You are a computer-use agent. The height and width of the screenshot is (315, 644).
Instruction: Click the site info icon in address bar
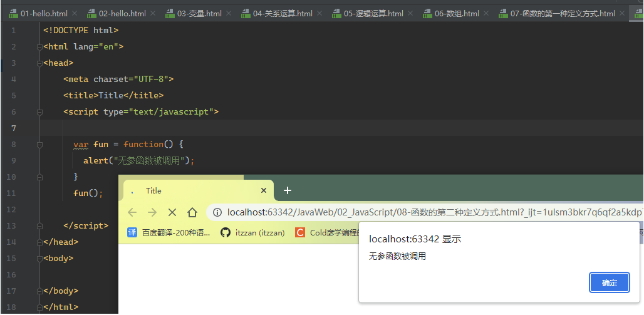coord(217,212)
